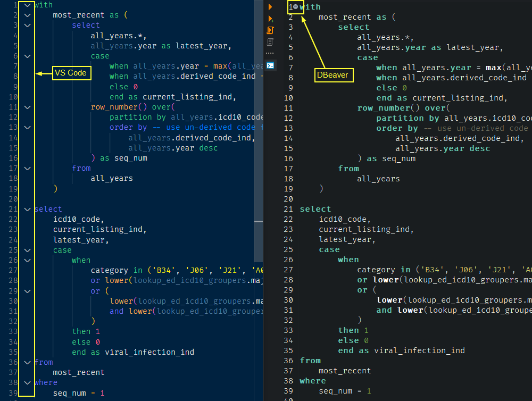Click the yellow 'DBeaver' label
The height and width of the screenshot is (401, 532).
point(334,75)
